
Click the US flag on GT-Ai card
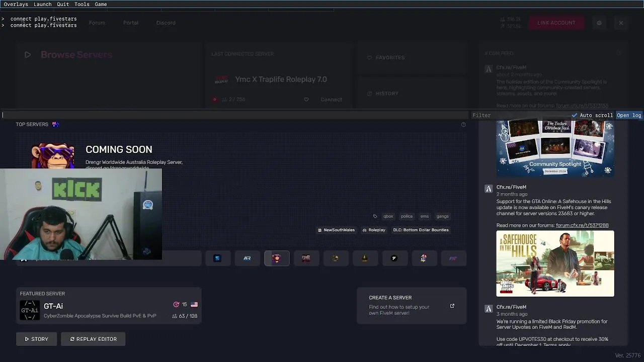click(x=194, y=305)
